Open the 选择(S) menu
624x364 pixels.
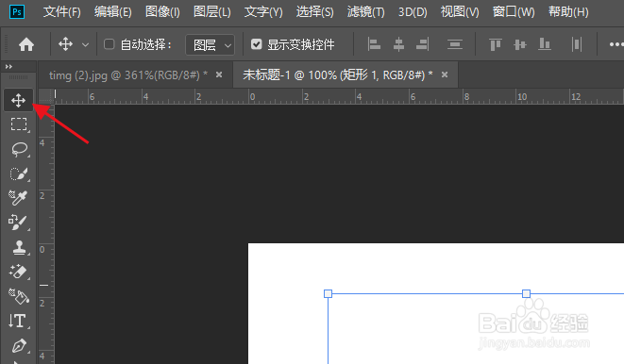[314, 12]
